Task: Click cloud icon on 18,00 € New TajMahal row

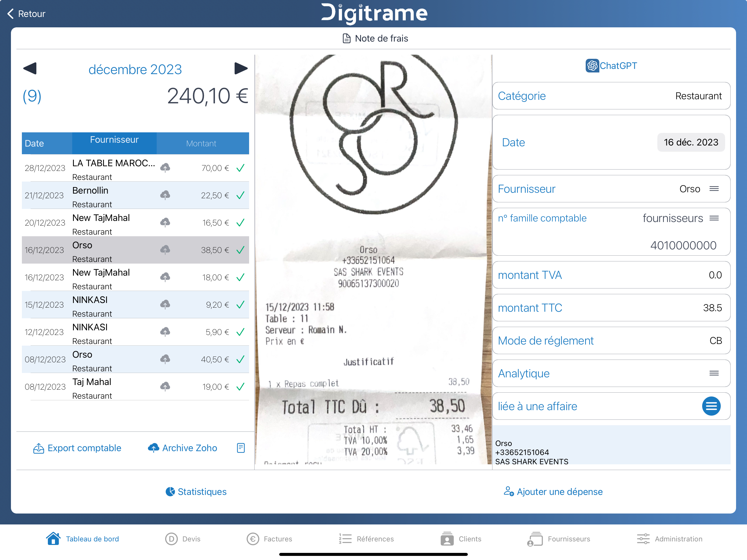Action: coord(165,277)
